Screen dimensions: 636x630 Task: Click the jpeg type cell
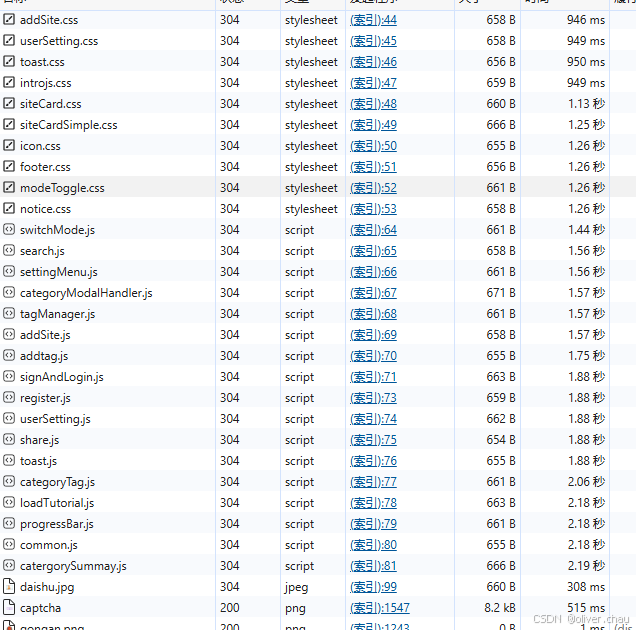(297, 587)
